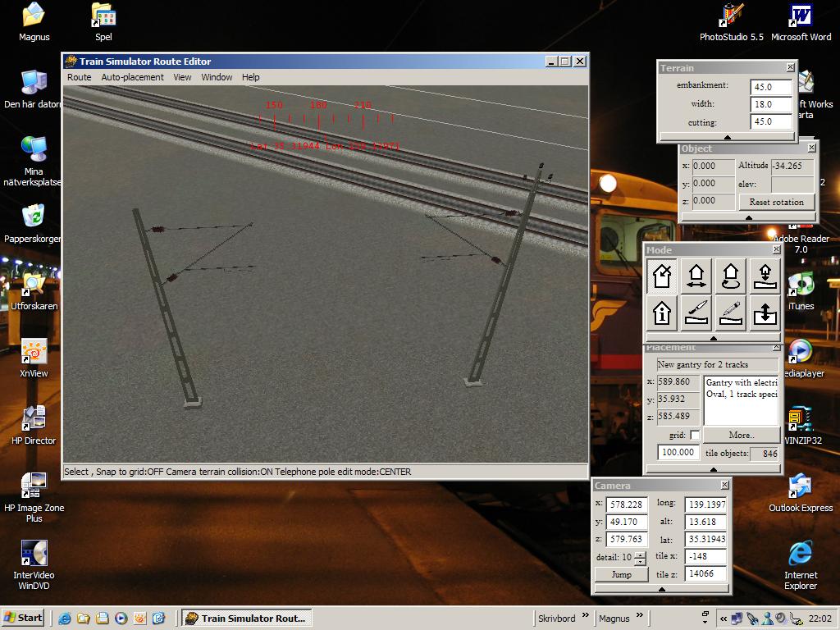
Task: Increase the camera detail level stepper
Action: [x=640, y=555]
